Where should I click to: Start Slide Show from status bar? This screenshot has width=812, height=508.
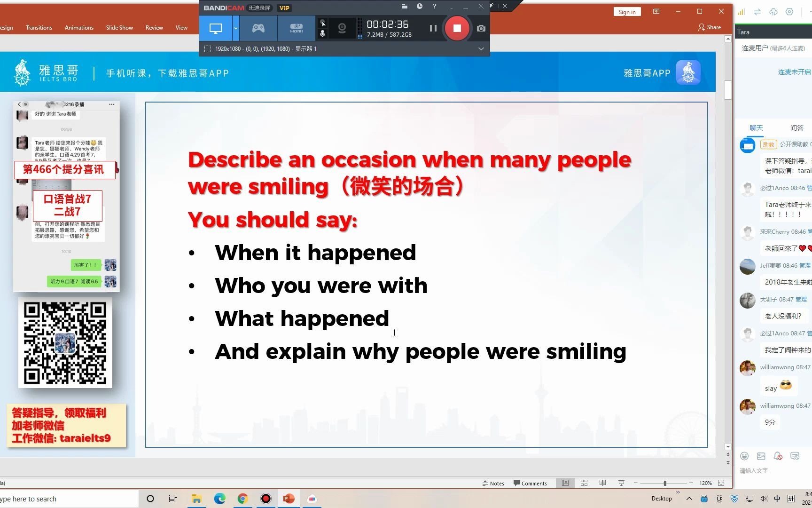coord(621,483)
